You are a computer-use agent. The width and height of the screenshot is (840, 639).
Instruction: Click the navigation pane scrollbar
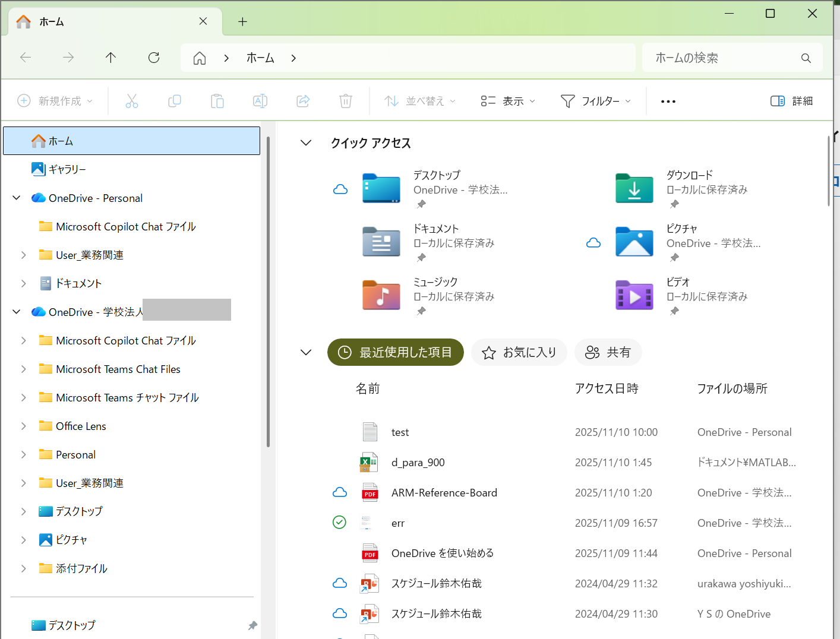[268, 291]
